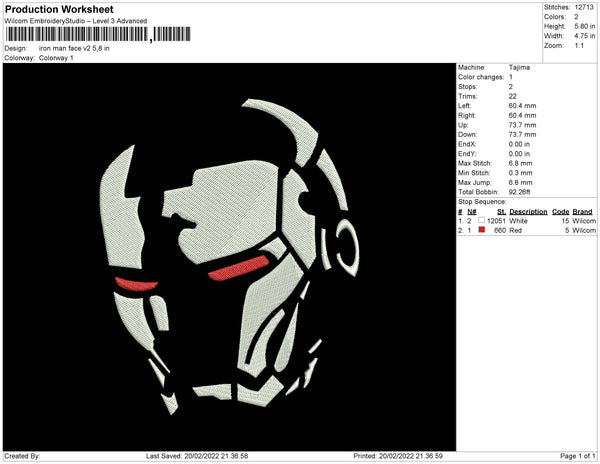600x464 pixels.
Task: Click the Iron Man embroidery design preview
Action: point(230,257)
